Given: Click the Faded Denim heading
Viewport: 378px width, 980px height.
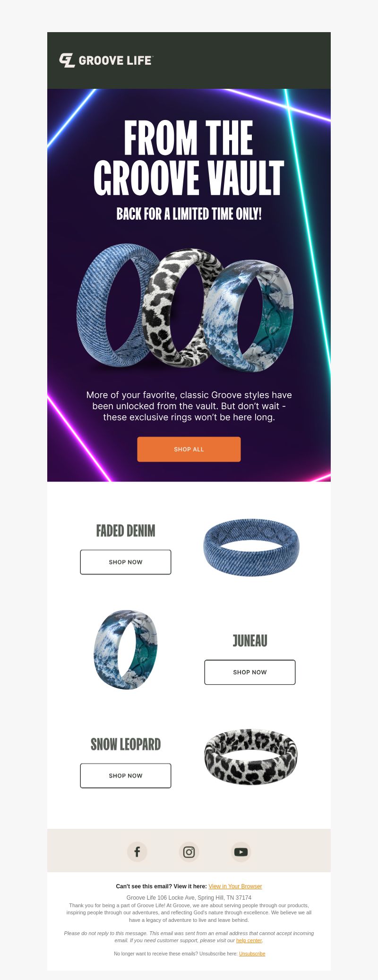Looking at the screenshot, I should pos(126,531).
